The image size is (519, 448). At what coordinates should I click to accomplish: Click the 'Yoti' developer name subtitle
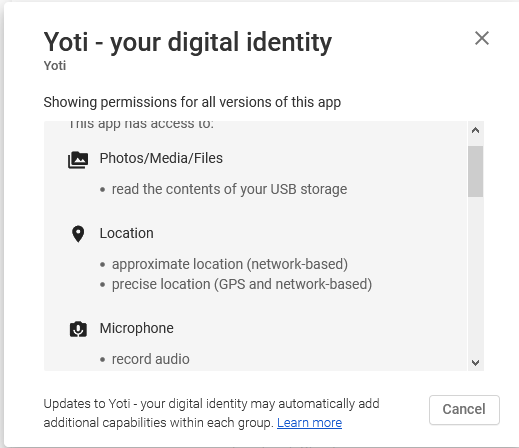55,66
